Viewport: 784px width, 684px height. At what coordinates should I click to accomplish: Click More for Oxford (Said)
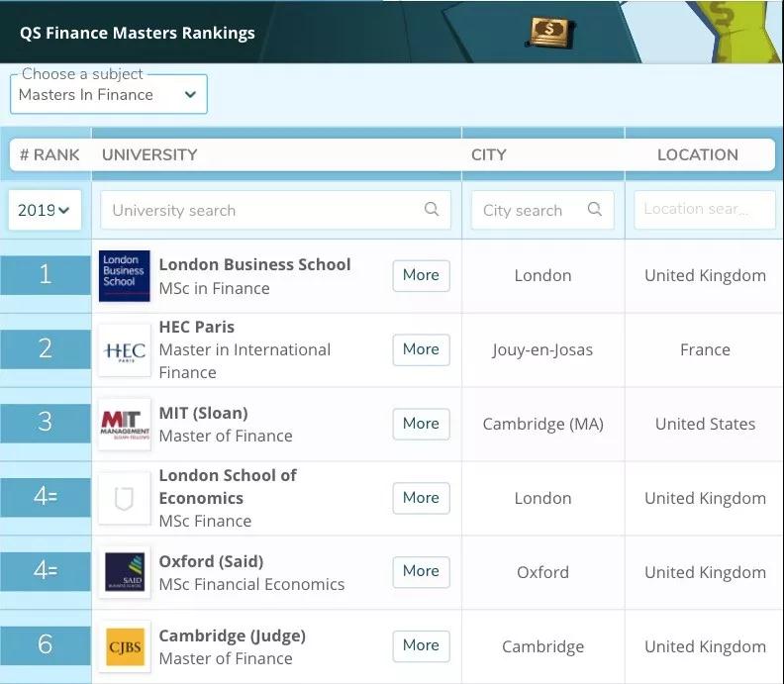(x=421, y=572)
